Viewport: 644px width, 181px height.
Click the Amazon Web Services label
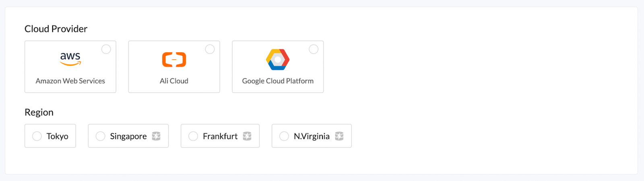click(x=70, y=81)
